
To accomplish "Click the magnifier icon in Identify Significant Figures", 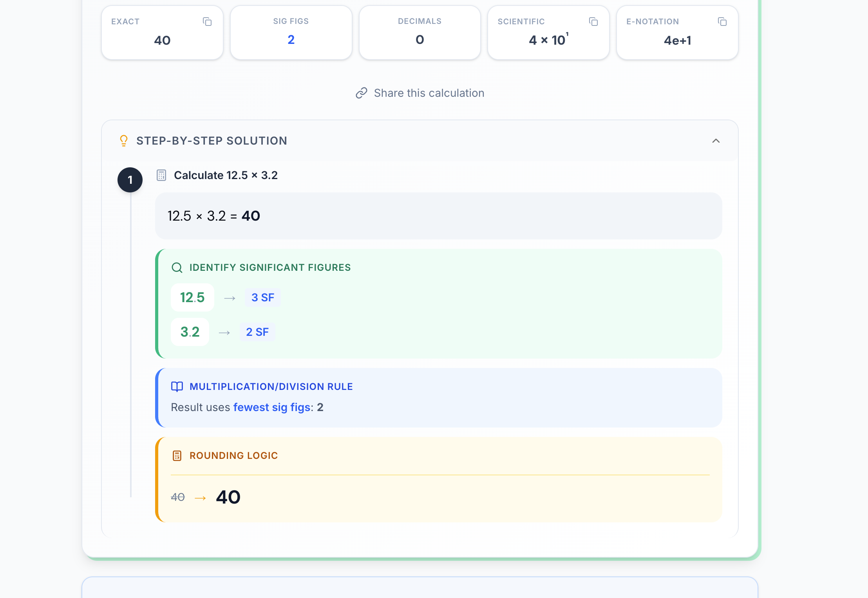I will [x=177, y=268].
